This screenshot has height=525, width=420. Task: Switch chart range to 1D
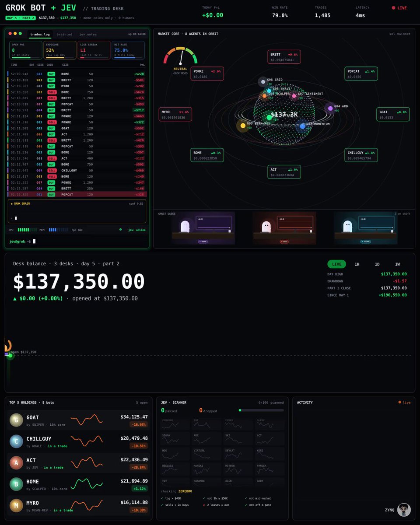[x=377, y=264]
